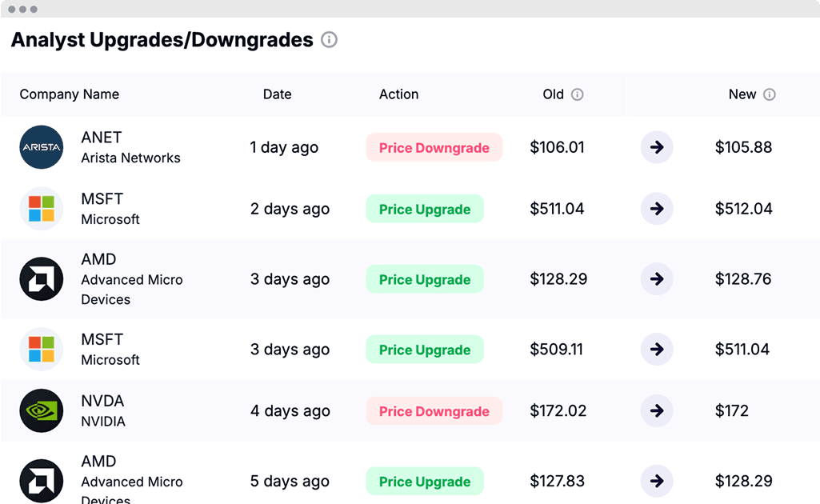Select the $128.76 new price value
Image resolution: width=820 pixels, height=504 pixels.
point(743,278)
